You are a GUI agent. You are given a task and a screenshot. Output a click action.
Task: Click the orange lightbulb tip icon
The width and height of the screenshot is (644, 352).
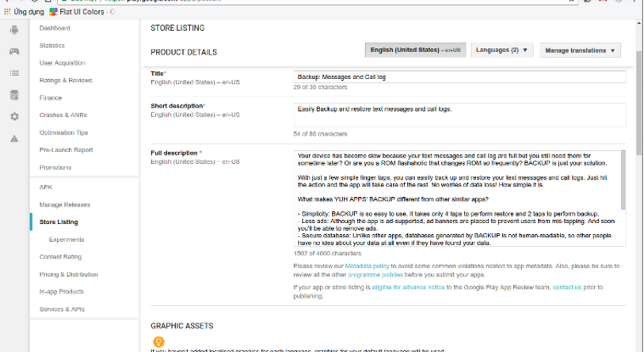coord(158,342)
